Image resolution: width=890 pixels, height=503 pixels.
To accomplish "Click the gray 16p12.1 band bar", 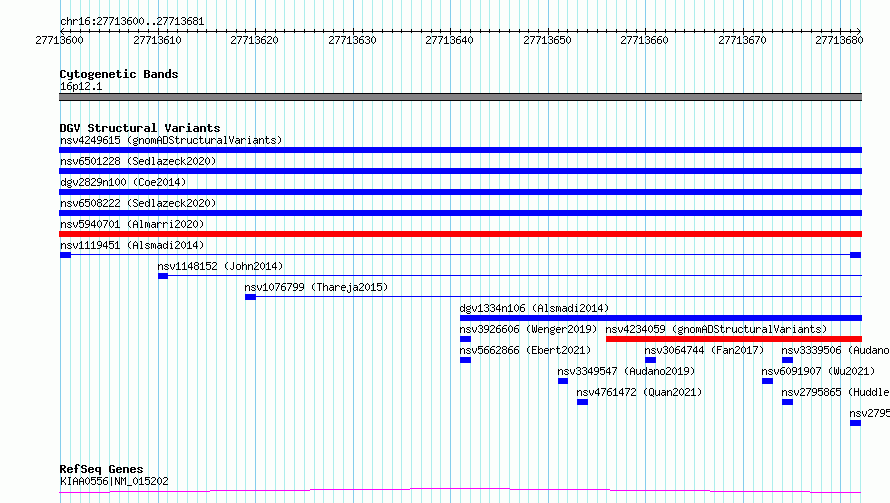I will click(x=460, y=97).
